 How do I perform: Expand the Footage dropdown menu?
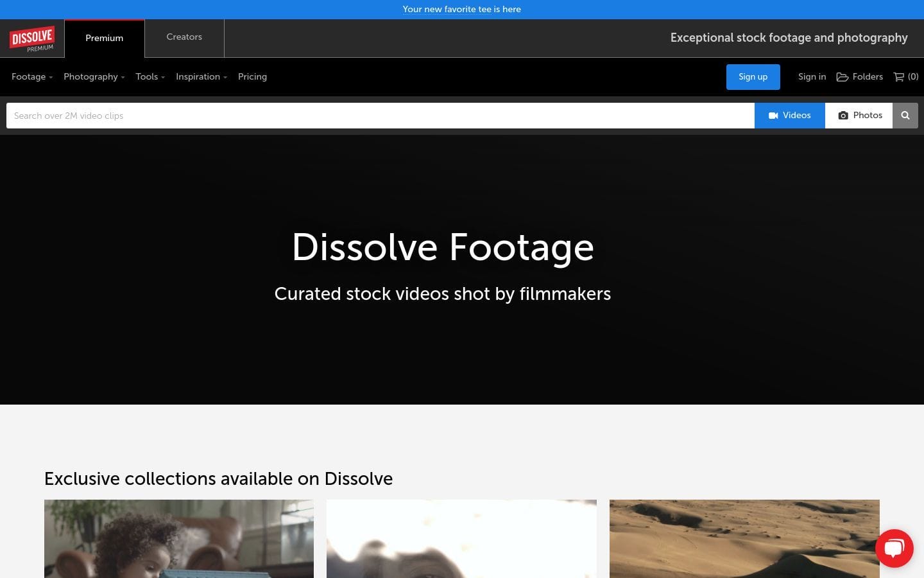click(x=31, y=76)
